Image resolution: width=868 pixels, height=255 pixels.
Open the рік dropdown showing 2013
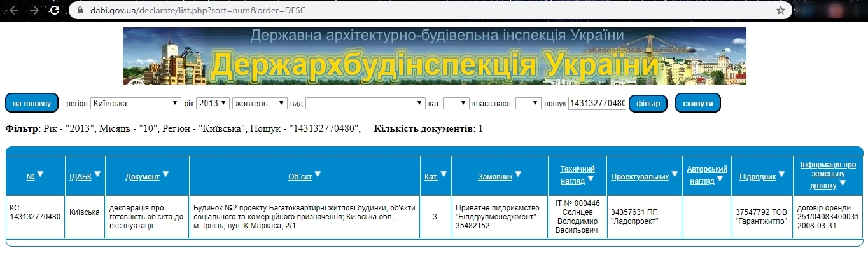pos(213,103)
